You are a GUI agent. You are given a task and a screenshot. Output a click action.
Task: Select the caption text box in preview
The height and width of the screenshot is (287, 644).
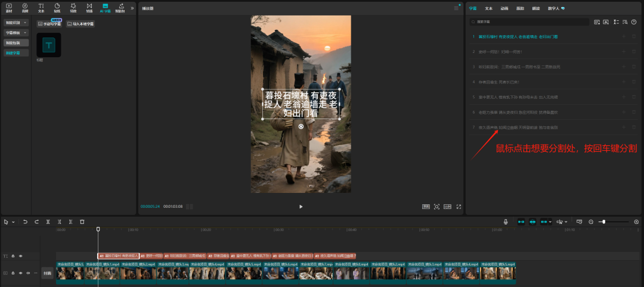(x=301, y=104)
